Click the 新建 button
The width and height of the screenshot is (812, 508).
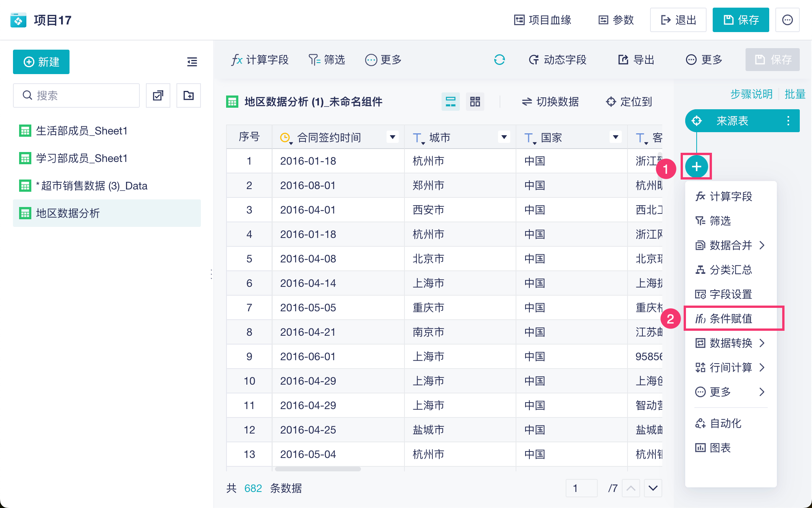[41, 62]
